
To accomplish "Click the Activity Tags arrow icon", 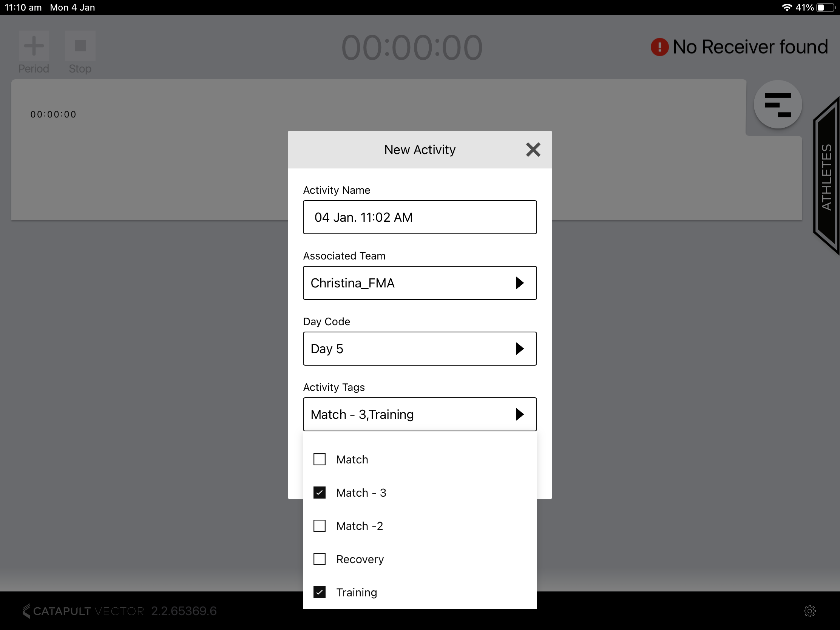I will pos(519,414).
